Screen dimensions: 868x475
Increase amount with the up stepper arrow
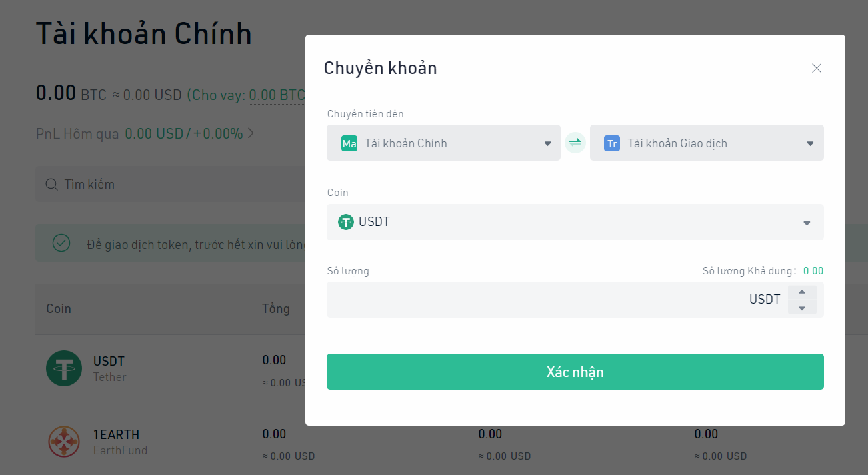click(x=802, y=292)
